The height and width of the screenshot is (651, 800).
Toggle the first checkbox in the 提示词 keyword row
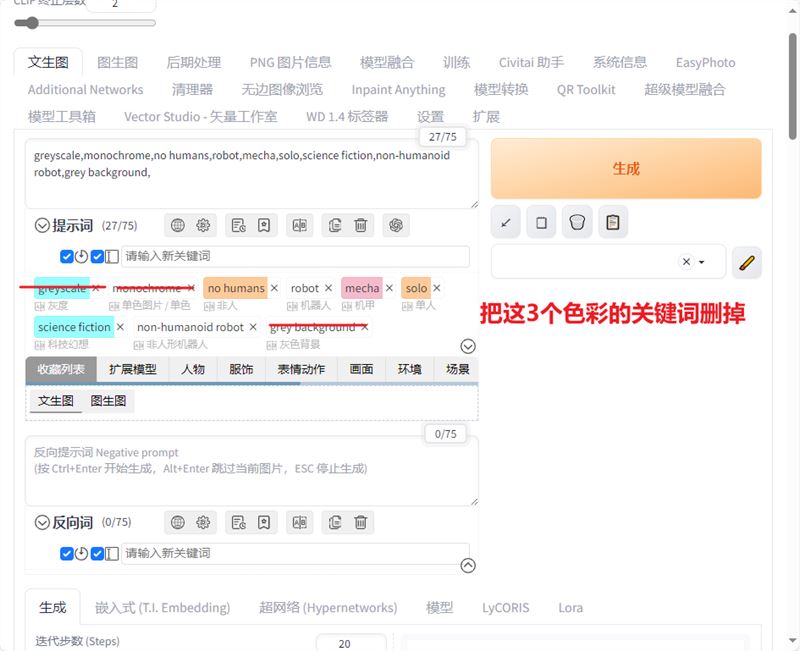click(66, 256)
